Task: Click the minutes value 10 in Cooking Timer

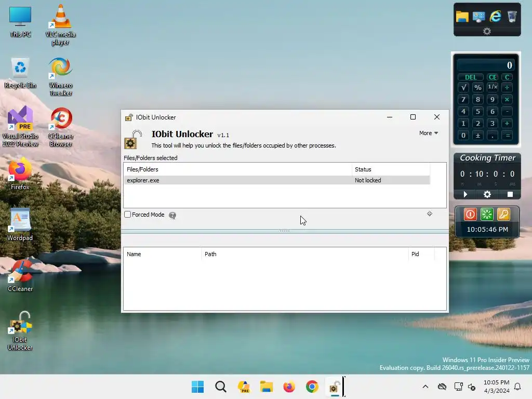Action: 479,174
